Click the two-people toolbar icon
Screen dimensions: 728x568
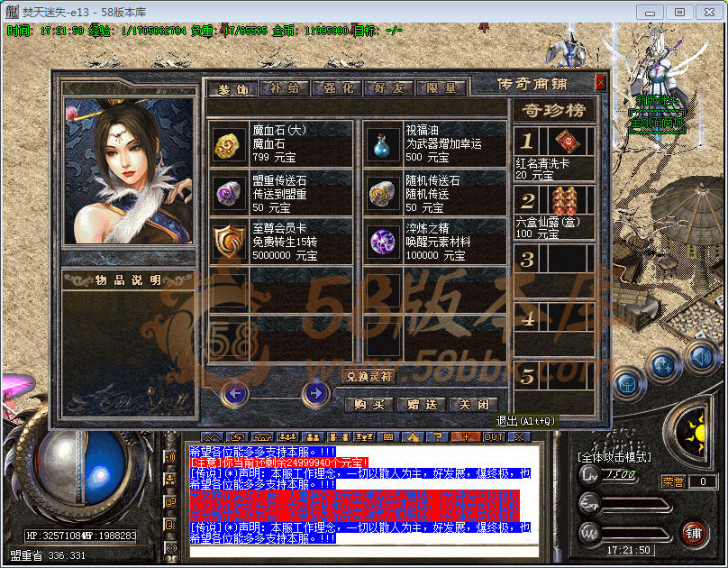[312, 437]
